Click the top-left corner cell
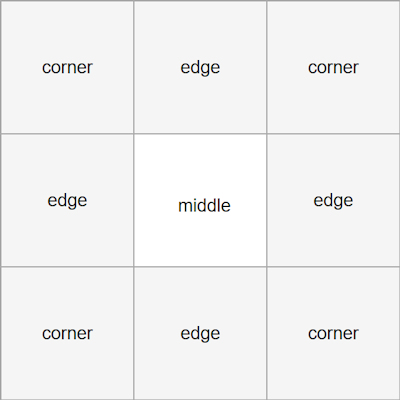The height and width of the screenshot is (400, 400). coord(67,67)
